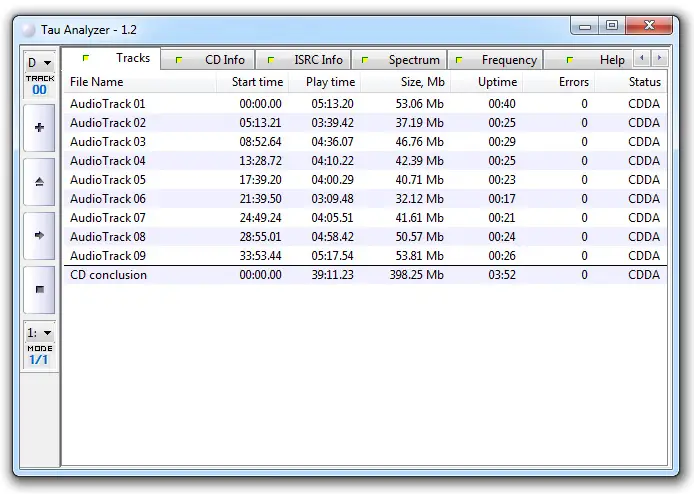Click the 05:13.21 start time cell
Screen dimensions: 694x494
pos(260,123)
